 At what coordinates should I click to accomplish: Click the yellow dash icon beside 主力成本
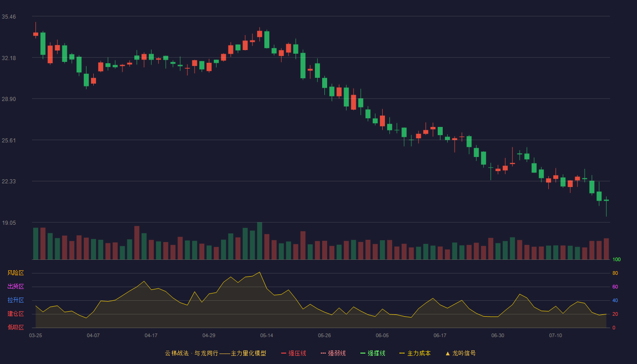pos(402,353)
